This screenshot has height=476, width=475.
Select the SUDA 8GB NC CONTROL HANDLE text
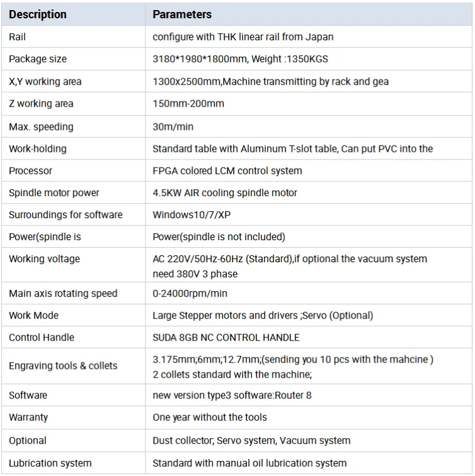226,337
